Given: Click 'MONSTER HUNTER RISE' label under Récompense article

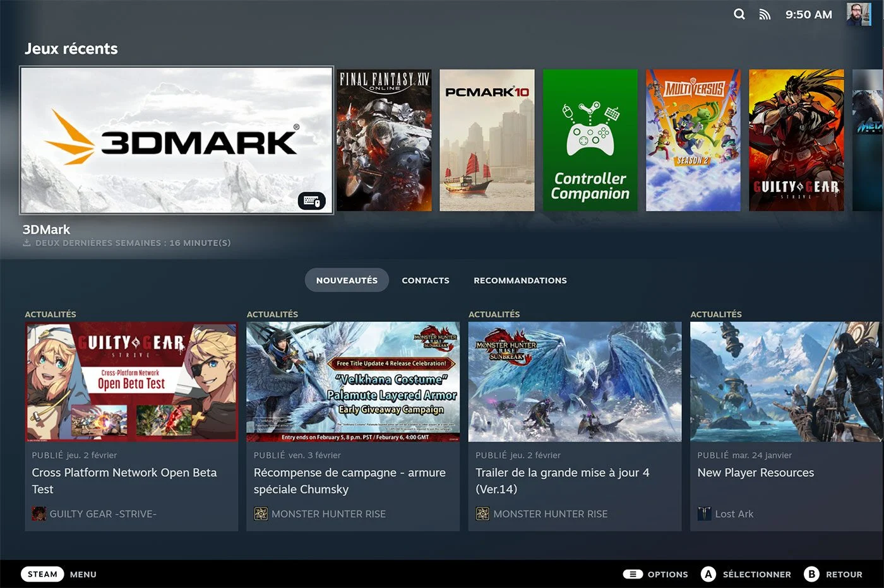Looking at the screenshot, I should [x=329, y=514].
